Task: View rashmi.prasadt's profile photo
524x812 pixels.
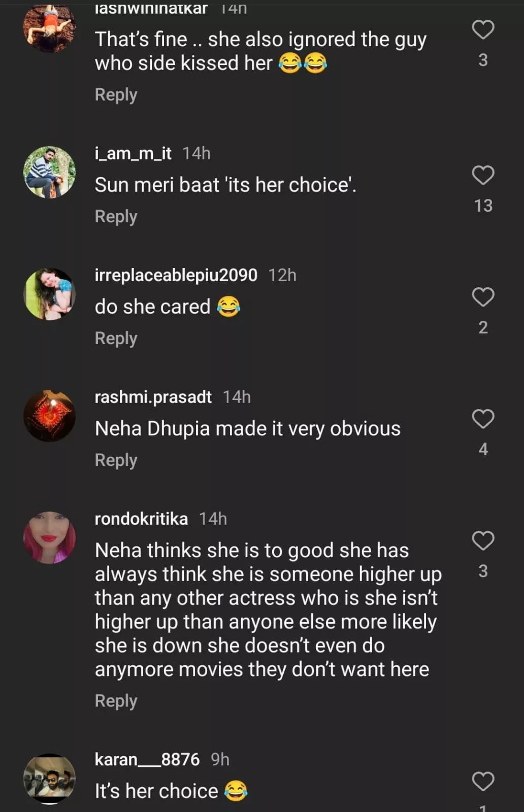Action: click(49, 416)
